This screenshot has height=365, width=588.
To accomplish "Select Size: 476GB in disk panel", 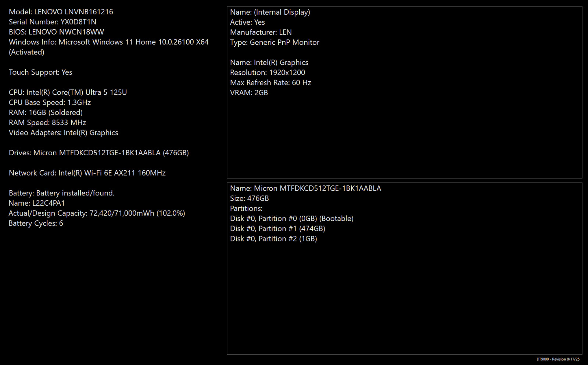I will (249, 198).
